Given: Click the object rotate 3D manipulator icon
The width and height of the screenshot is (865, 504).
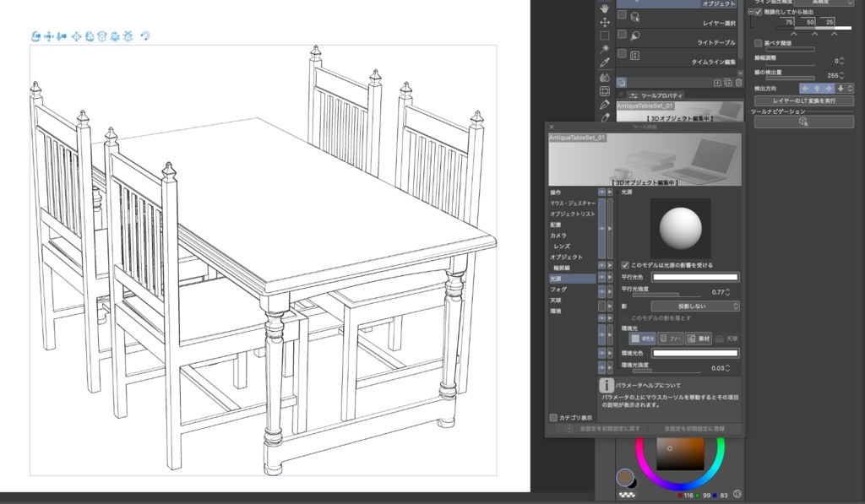Looking at the screenshot, I should coord(90,36).
